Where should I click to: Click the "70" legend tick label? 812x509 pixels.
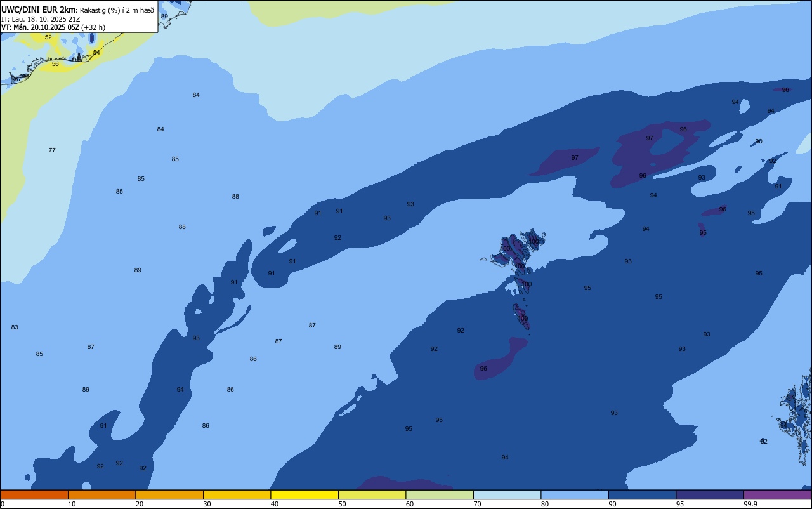click(x=478, y=504)
